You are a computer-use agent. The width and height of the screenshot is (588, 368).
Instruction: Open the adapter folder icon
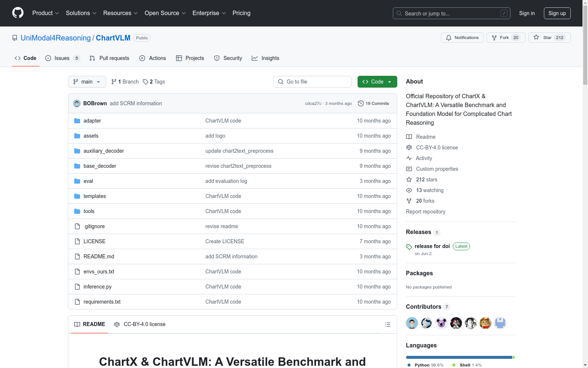(77, 121)
